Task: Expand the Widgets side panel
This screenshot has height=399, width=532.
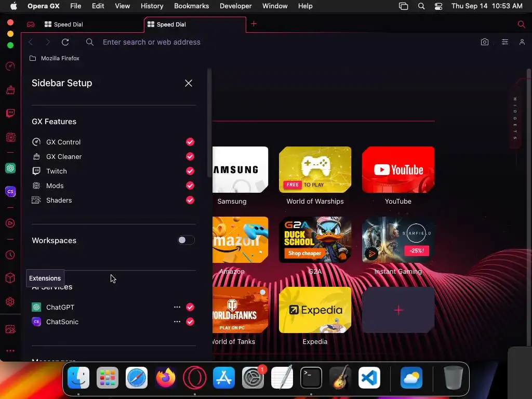Action: point(515,118)
